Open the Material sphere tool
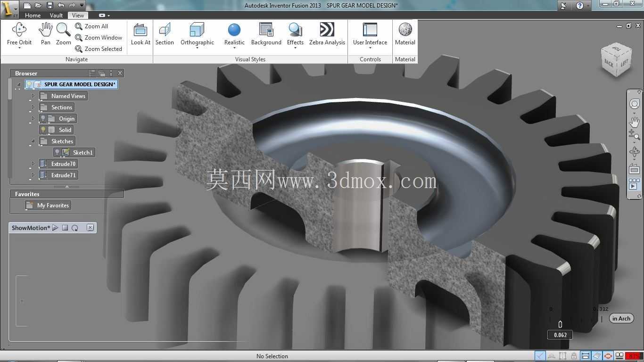The image size is (644, 362). coord(405,34)
